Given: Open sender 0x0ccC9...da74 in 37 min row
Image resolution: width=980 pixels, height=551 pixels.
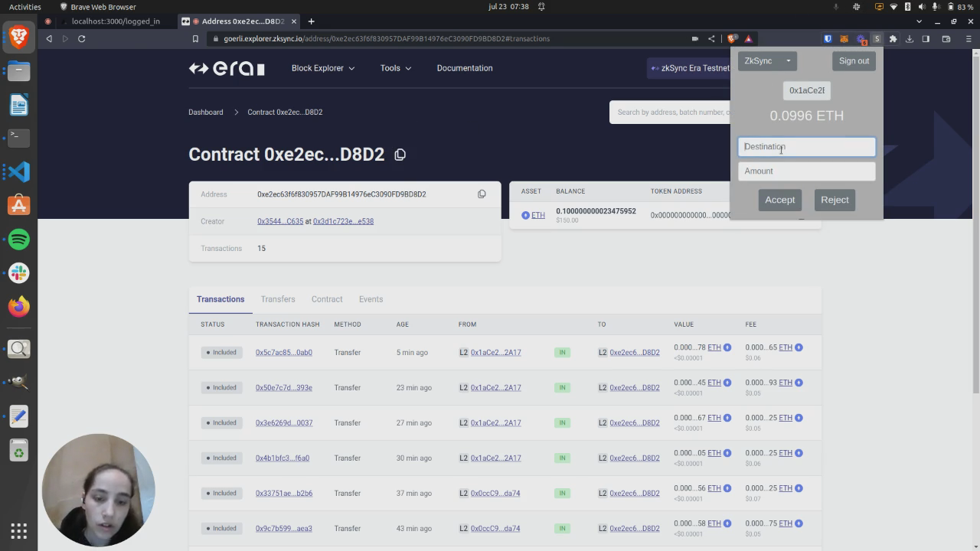Looking at the screenshot, I should coord(495,494).
